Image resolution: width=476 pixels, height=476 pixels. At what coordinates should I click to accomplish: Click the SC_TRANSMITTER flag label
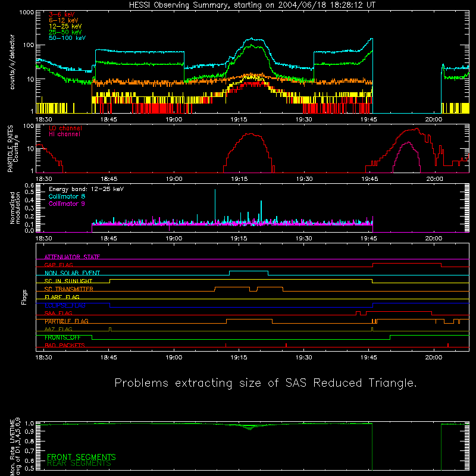point(68,289)
